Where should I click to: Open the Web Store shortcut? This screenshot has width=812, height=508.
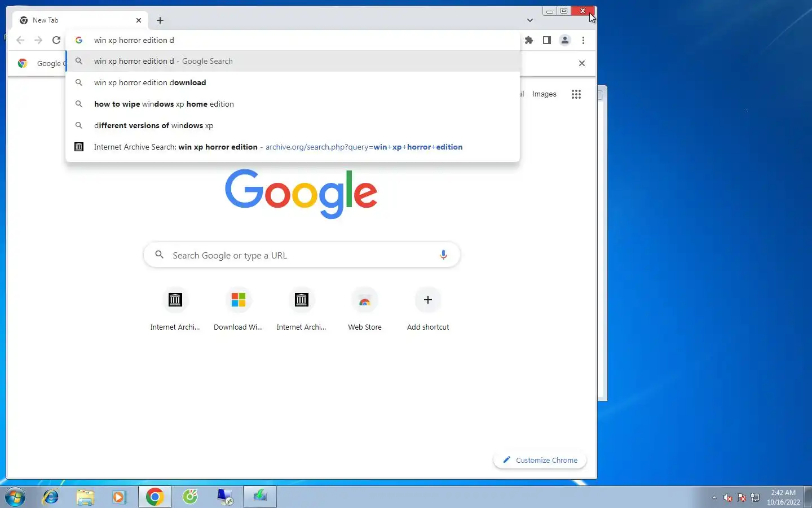click(365, 309)
